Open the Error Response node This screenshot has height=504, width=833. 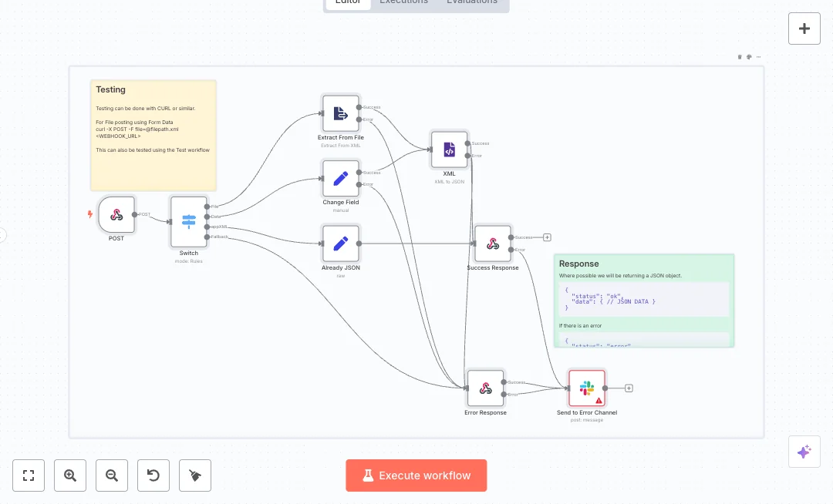485,388
